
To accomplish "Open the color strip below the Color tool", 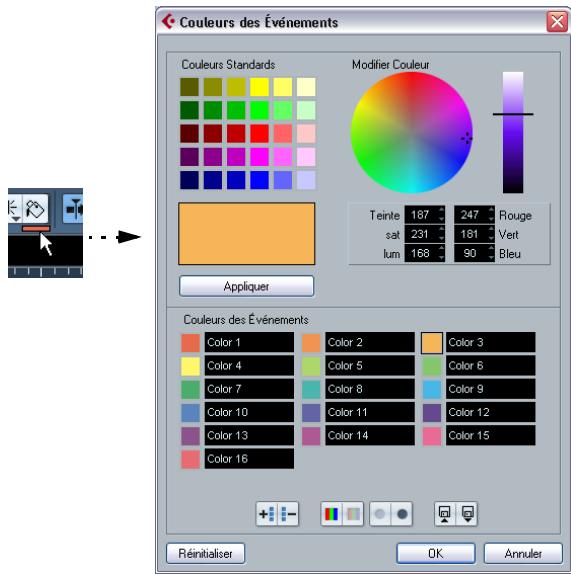I will point(36,229).
